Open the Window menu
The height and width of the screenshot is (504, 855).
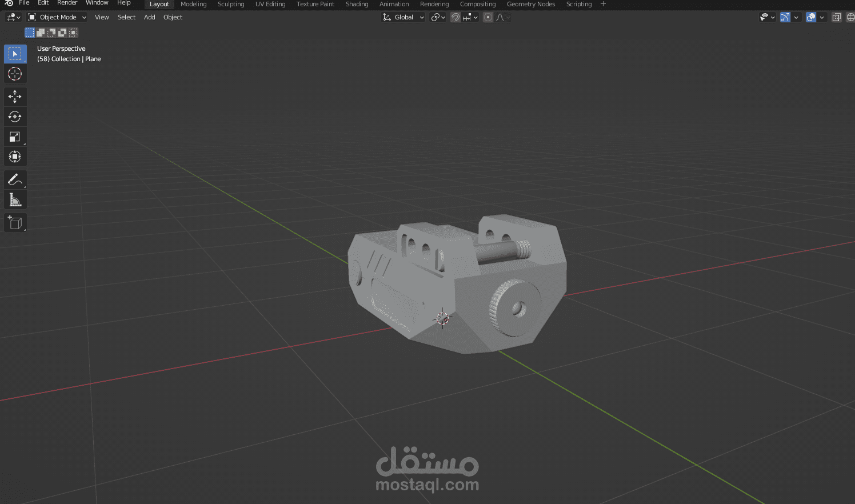(x=97, y=3)
